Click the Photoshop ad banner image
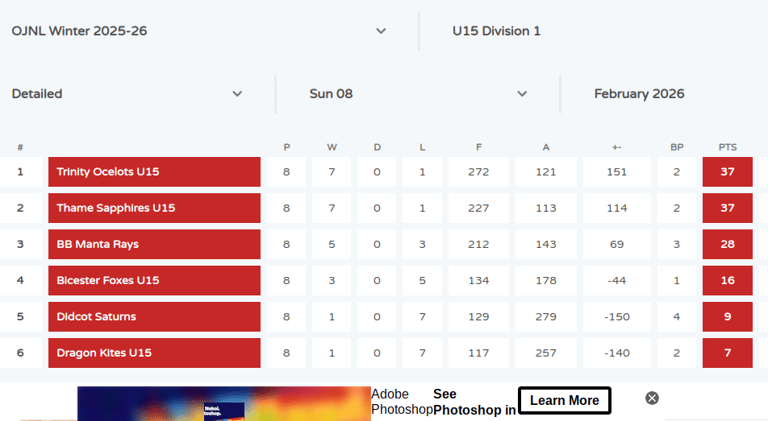The width and height of the screenshot is (768, 421). pyautogui.click(x=224, y=403)
